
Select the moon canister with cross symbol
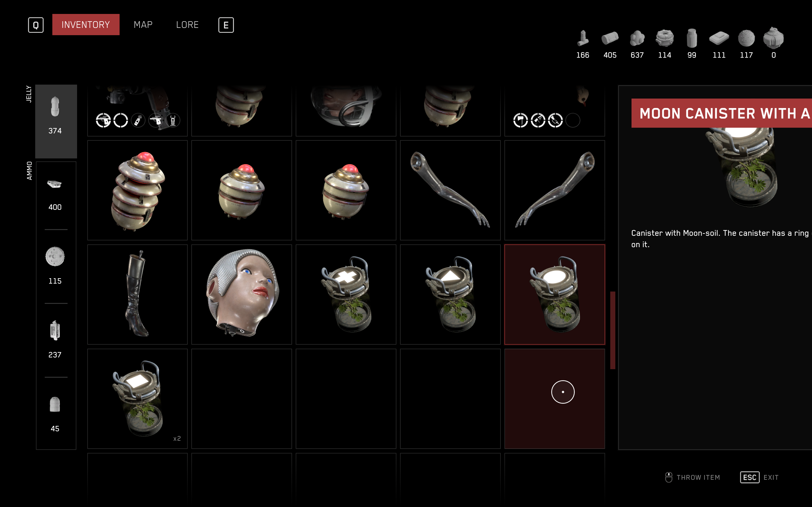[346, 294]
